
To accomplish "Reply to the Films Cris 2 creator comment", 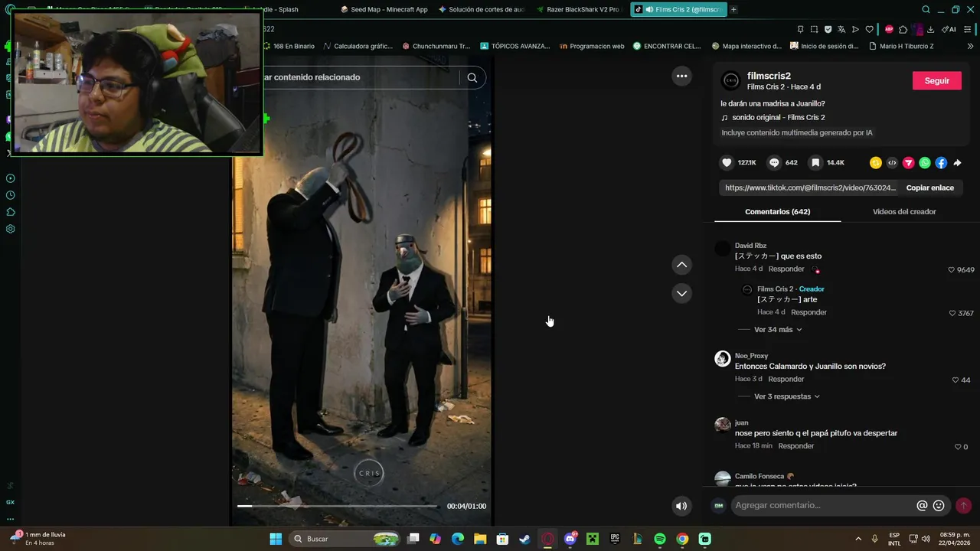I will [x=808, y=312].
